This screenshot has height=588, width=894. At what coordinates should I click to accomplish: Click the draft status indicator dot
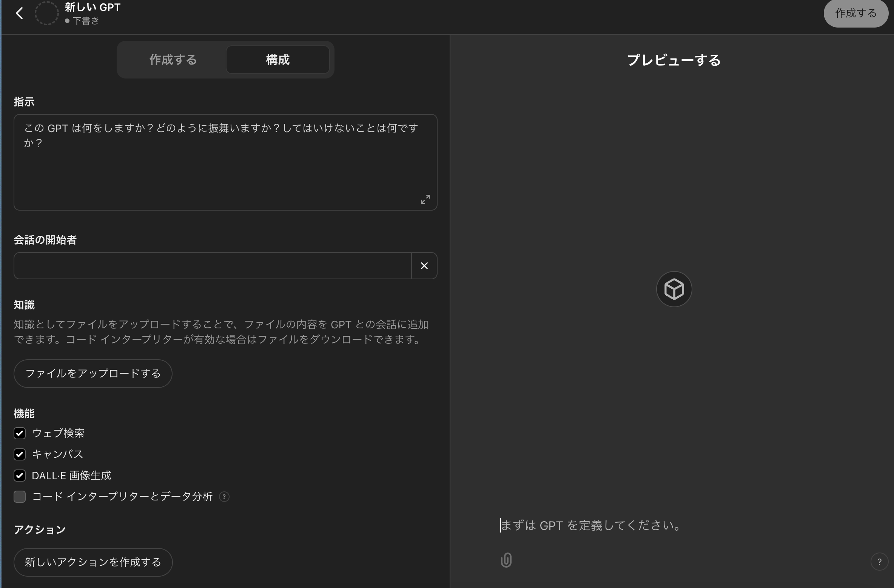68,21
